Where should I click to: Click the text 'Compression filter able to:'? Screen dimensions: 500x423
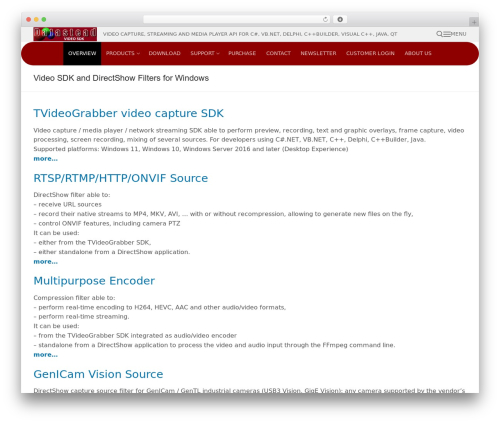(x=74, y=298)
